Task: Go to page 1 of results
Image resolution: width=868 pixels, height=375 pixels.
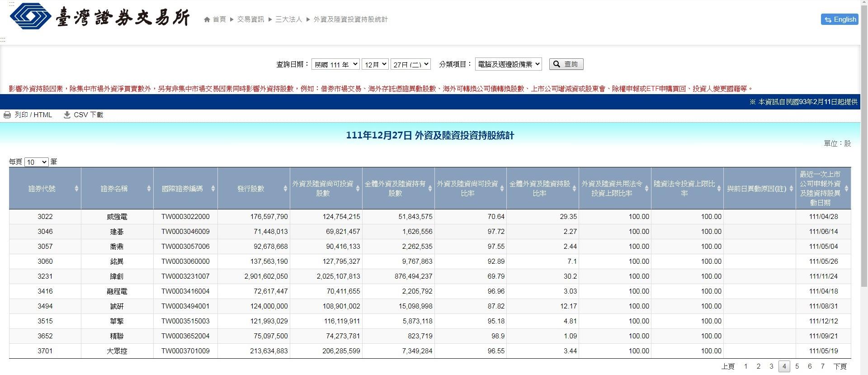Action: tap(745, 366)
